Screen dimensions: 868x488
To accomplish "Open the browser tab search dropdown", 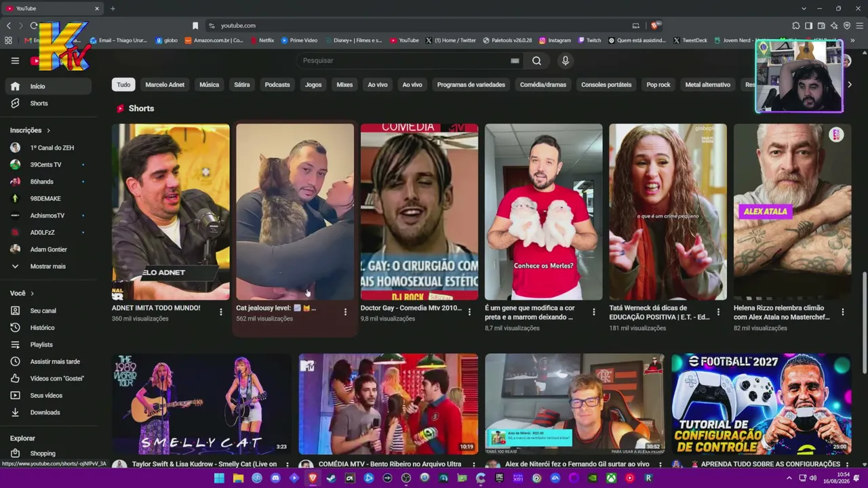I will (804, 9).
